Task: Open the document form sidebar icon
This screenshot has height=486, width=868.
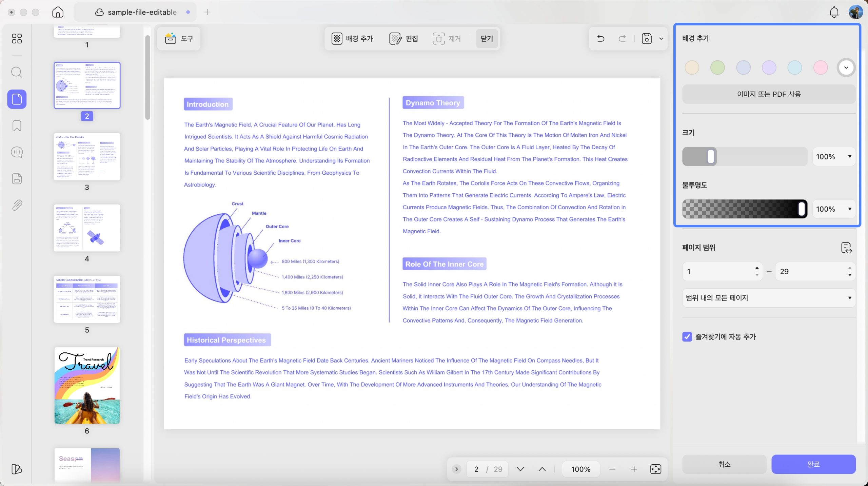Action: [17, 179]
